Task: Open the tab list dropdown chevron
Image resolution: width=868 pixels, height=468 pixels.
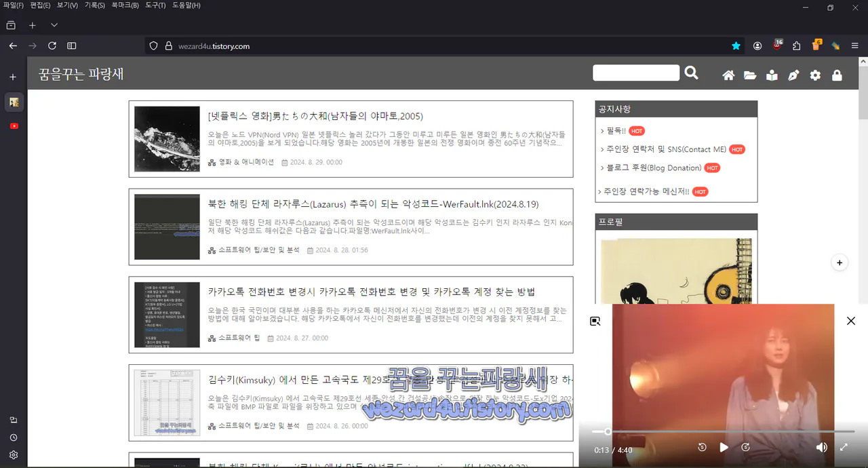Action: click(x=53, y=24)
